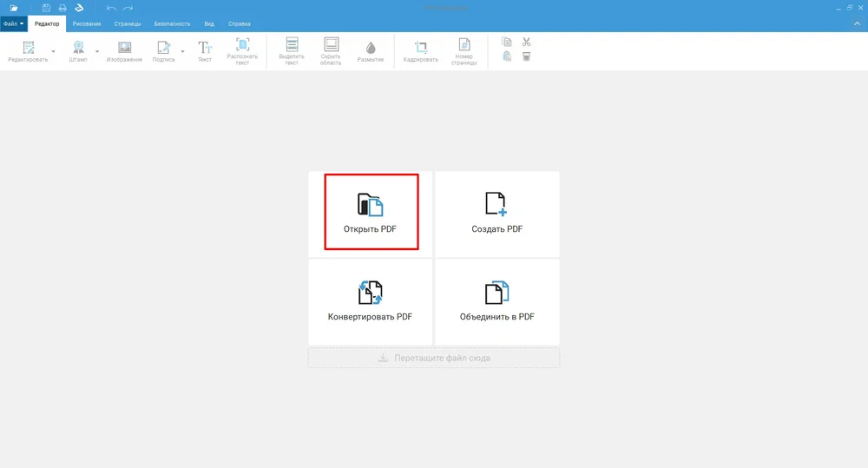
Task: Switch to the Рисование tab
Action: tap(87, 23)
